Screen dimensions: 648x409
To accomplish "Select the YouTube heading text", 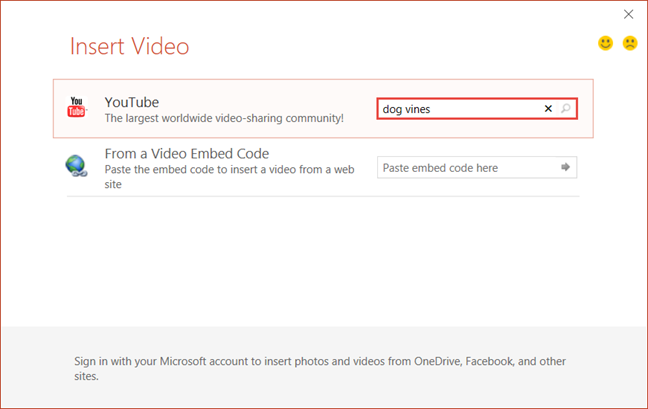I will [131, 102].
